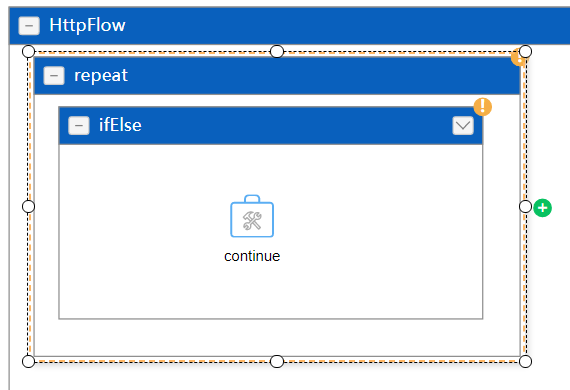Click the continue label text
The image size is (570, 390).
pos(252,256)
